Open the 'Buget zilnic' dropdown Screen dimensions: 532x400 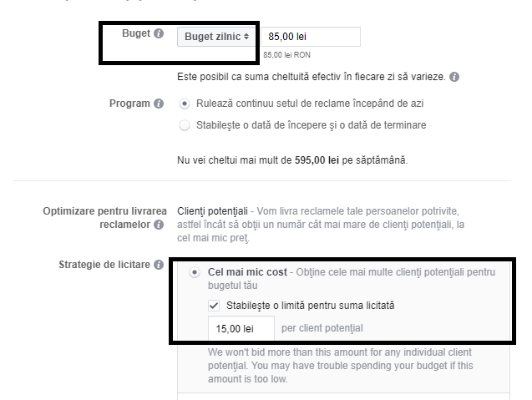217,37
